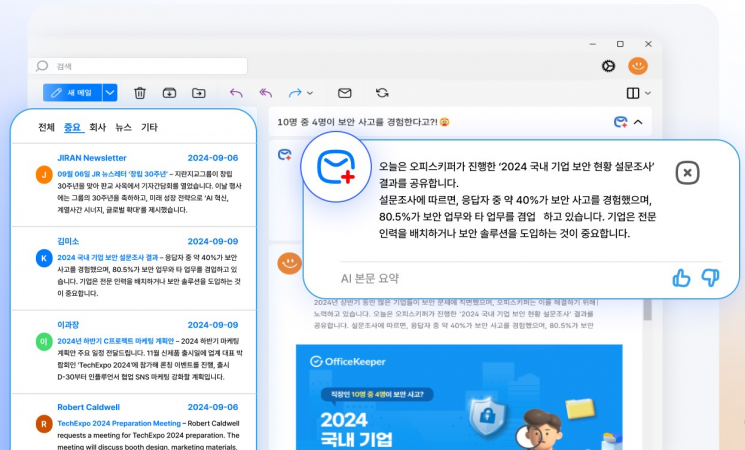The image size is (745, 450).
Task: Click the orange smiley profile avatar
Action: tap(637, 66)
